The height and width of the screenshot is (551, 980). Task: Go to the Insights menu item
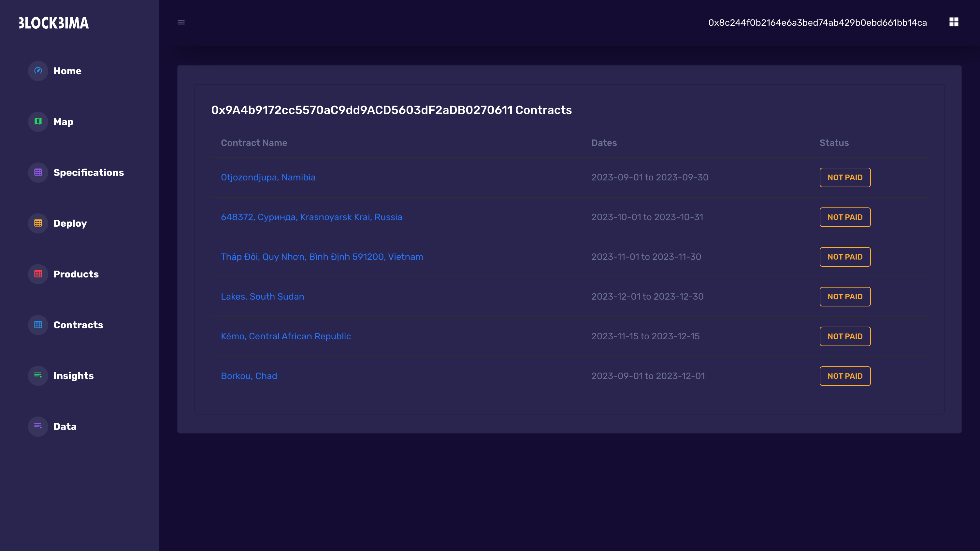[73, 376]
